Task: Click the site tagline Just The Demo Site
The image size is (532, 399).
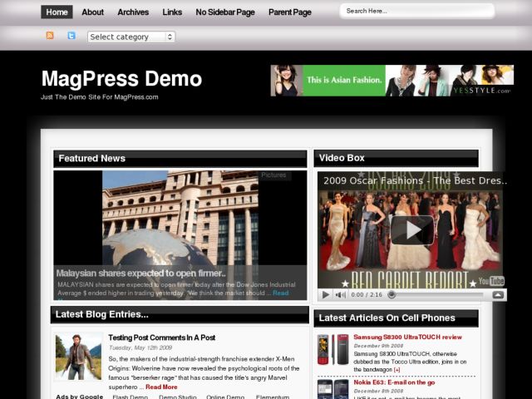Action: click(x=100, y=97)
